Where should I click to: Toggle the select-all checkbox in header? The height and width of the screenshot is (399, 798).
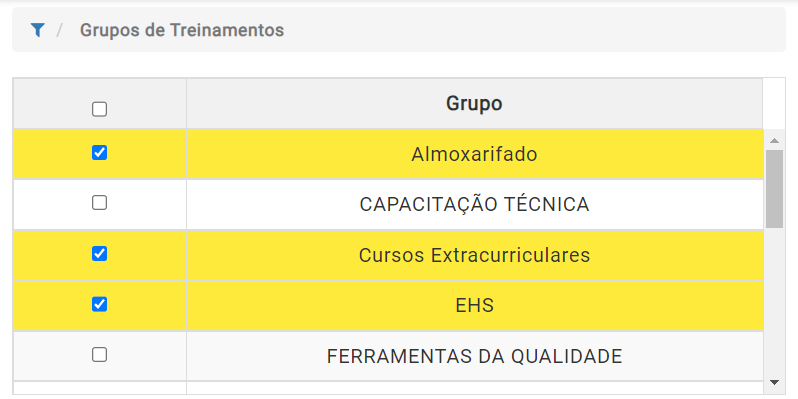point(99,109)
